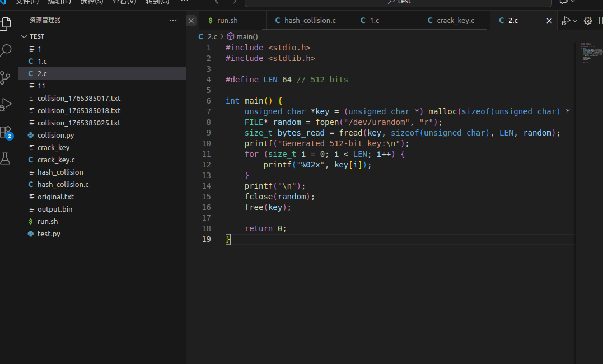The height and width of the screenshot is (364, 603).
Task: Click line number 12 in the gutter
Action: point(206,165)
